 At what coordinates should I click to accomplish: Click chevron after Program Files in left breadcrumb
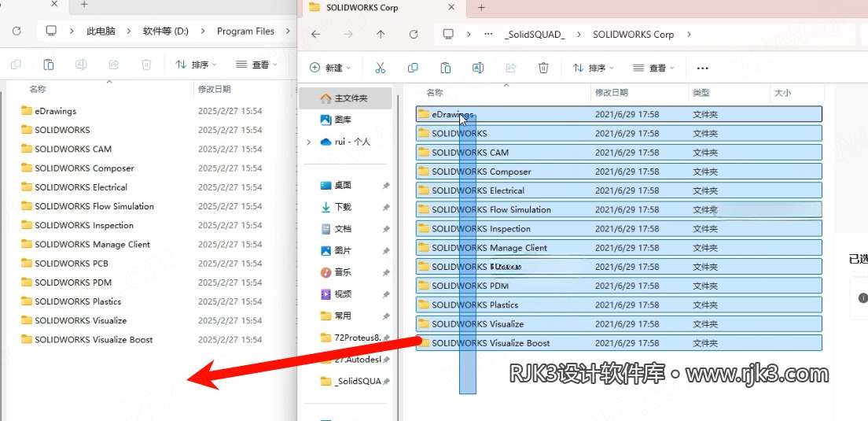pyautogui.click(x=288, y=31)
